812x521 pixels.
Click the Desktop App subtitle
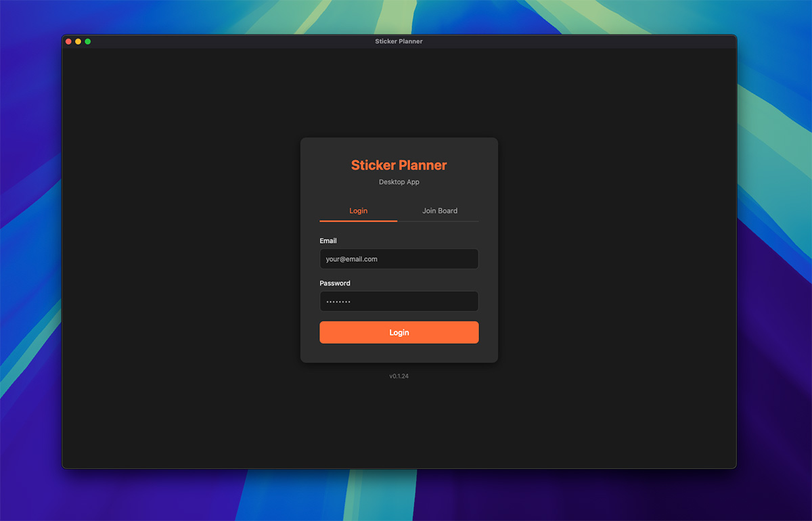coord(399,181)
